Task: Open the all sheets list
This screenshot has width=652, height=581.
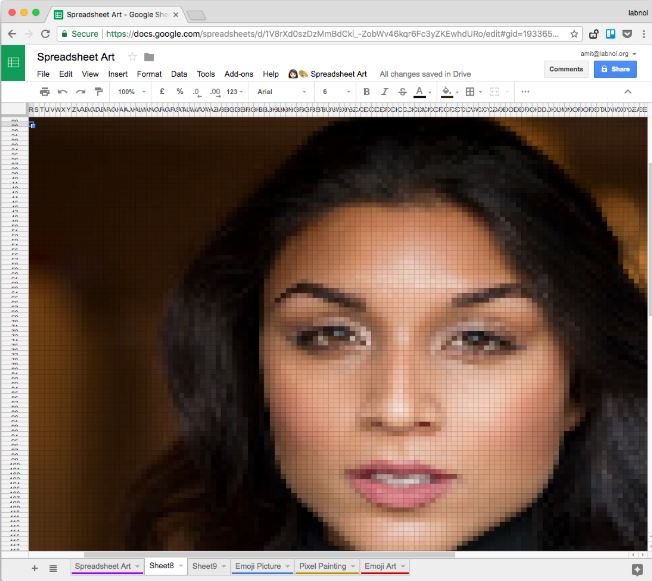Action: point(53,568)
